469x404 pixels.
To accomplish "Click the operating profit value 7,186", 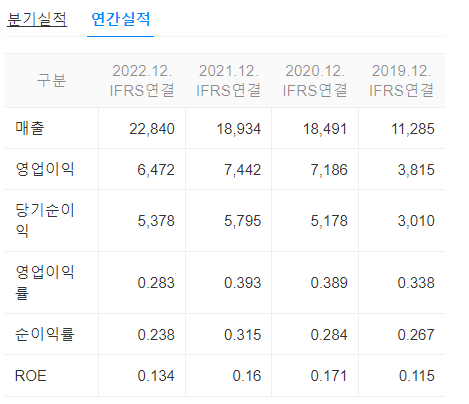I will (329, 170).
